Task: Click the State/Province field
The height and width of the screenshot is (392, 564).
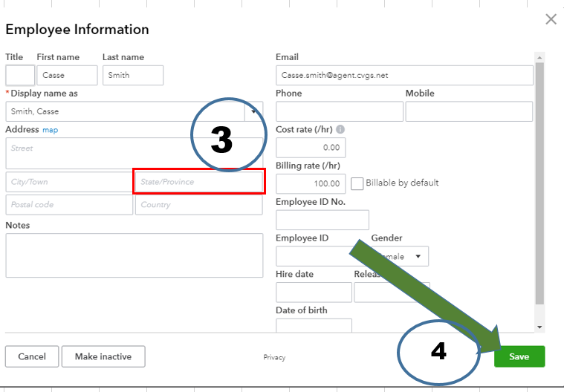Action: (x=199, y=182)
